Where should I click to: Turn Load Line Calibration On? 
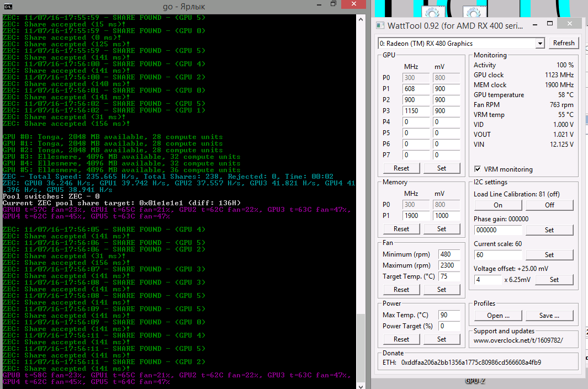pyautogui.click(x=498, y=205)
